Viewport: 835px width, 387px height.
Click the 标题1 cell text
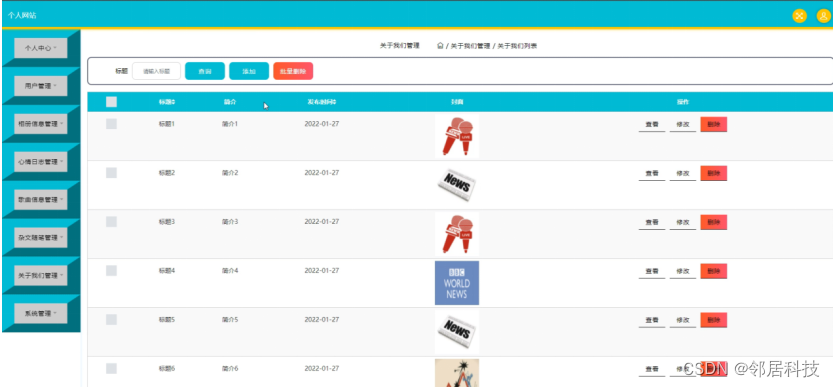[167, 124]
